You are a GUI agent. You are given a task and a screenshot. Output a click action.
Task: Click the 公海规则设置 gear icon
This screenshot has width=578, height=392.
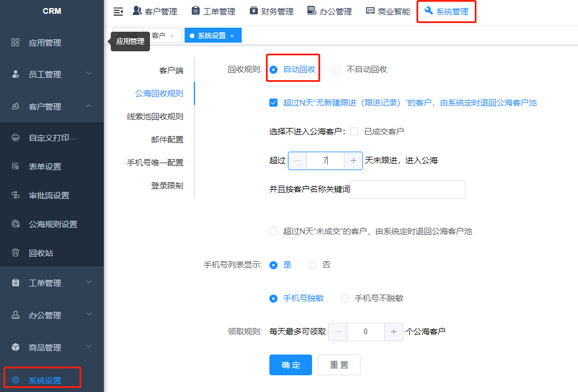[16, 224]
